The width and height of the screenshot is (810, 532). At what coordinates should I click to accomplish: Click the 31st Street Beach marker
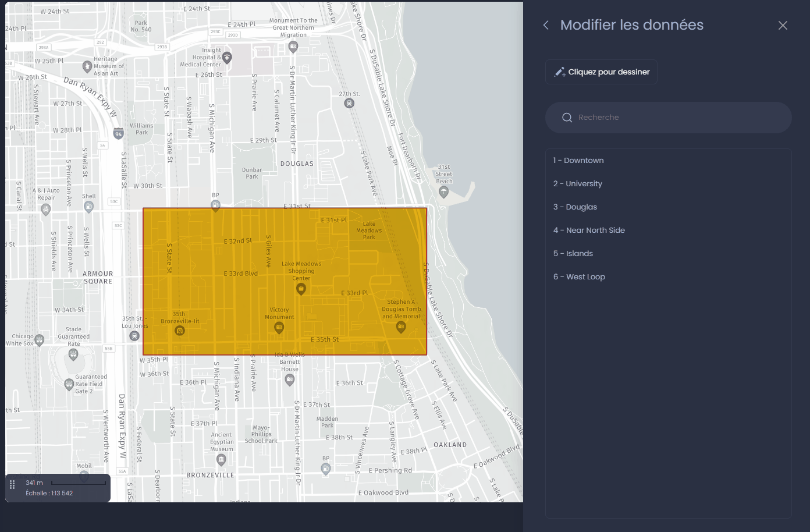point(444,192)
